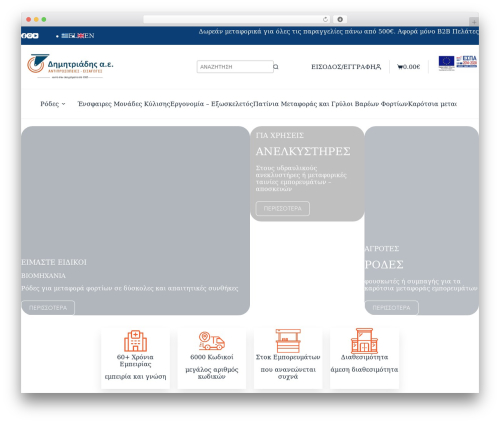The height and width of the screenshot is (423, 500).
Task: Reload the page in browser bar
Action: (325, 20)
